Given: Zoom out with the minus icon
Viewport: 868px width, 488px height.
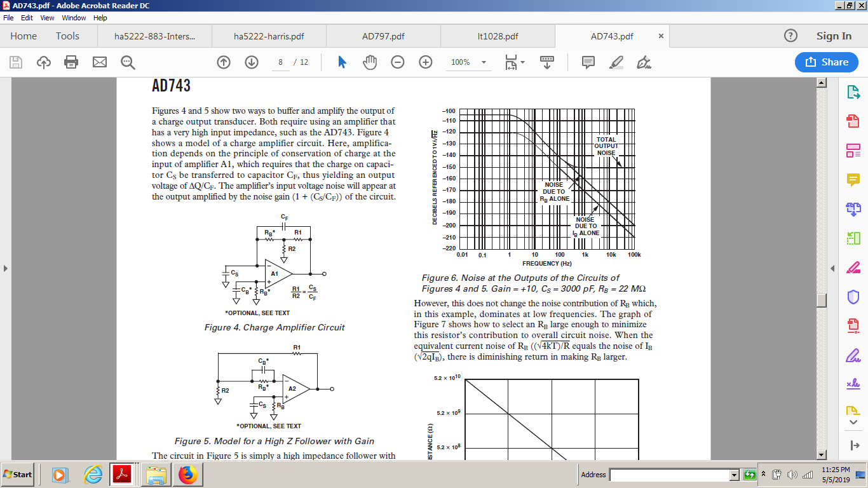Looking at the screenshot, I should tap(398, 62).
